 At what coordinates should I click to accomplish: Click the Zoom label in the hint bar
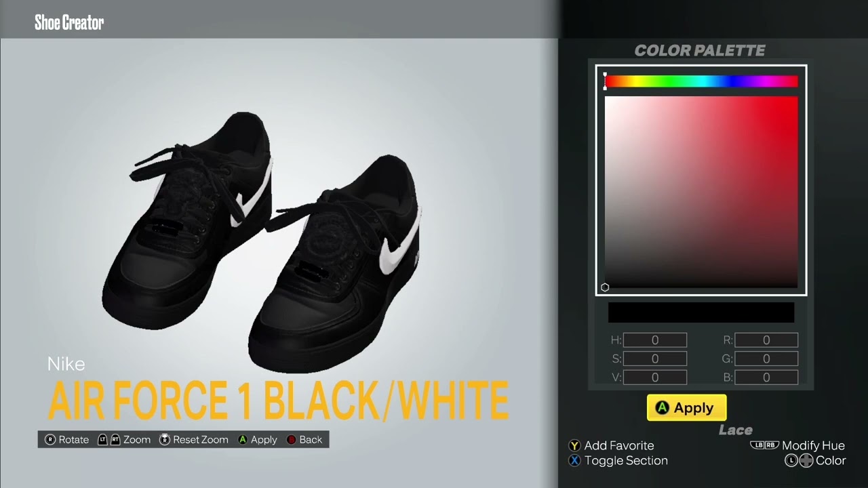137,440
